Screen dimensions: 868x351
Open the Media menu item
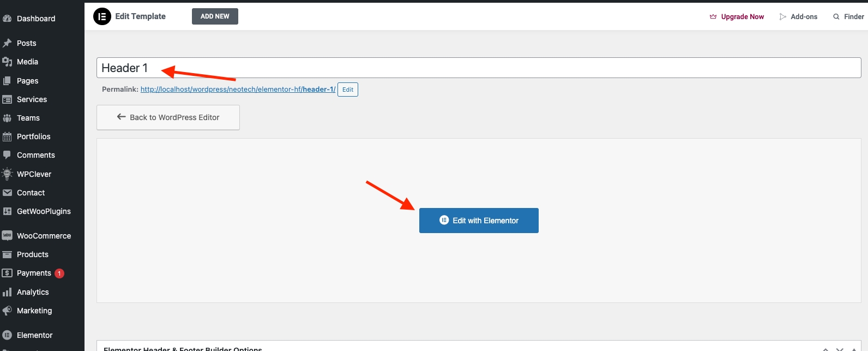click(x=27, y=62)
